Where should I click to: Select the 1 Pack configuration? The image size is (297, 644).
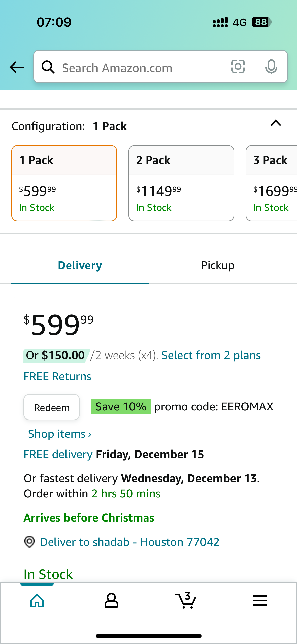point(64,183)
